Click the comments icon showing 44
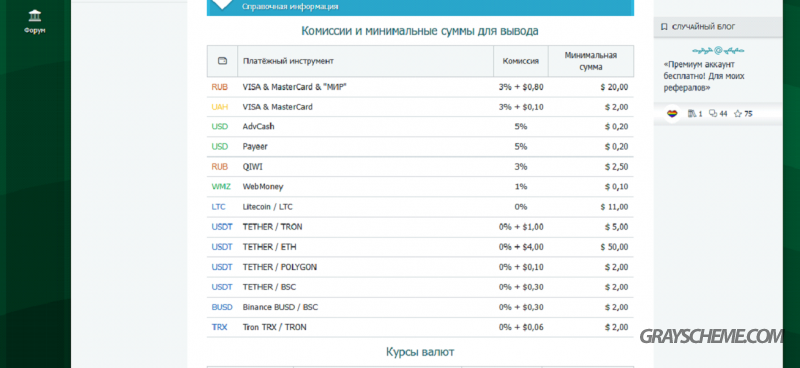The height and width of the screenshot is (368, 800). (x=713, y=114)
